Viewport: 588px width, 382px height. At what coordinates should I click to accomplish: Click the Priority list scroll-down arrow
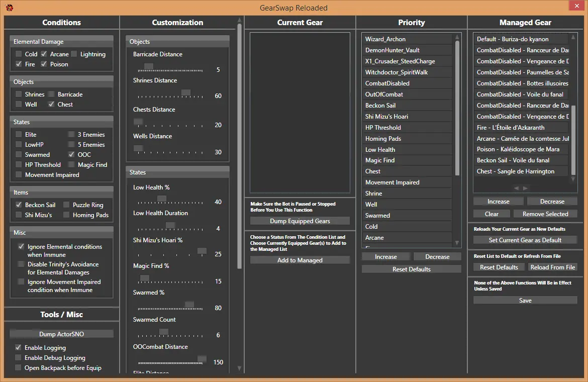(457, 243)
